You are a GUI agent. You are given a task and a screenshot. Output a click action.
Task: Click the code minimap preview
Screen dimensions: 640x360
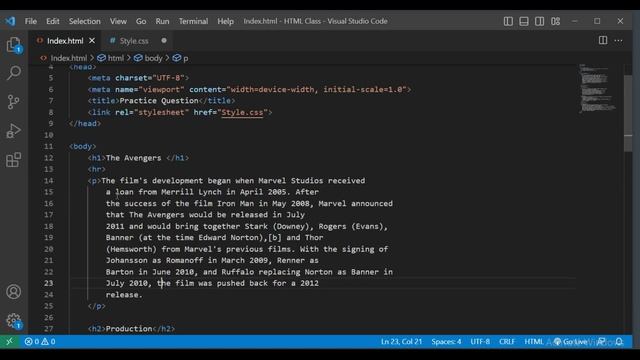(598, 88)
